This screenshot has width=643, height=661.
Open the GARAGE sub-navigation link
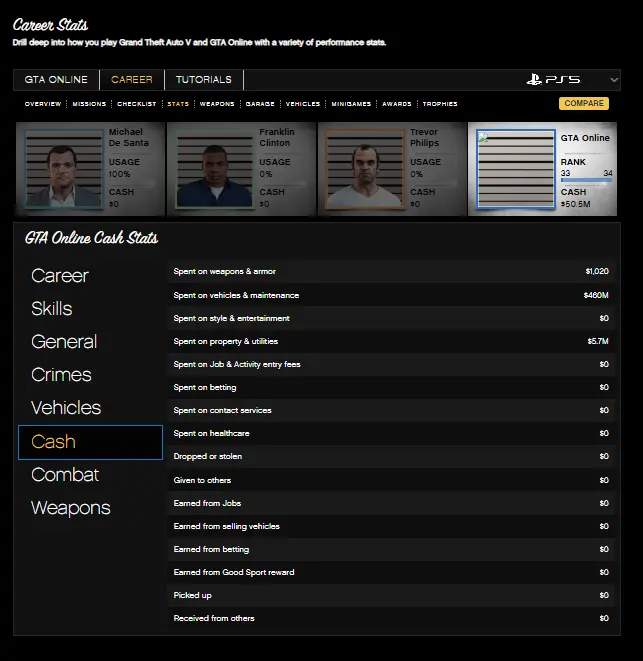coord(260,104)
